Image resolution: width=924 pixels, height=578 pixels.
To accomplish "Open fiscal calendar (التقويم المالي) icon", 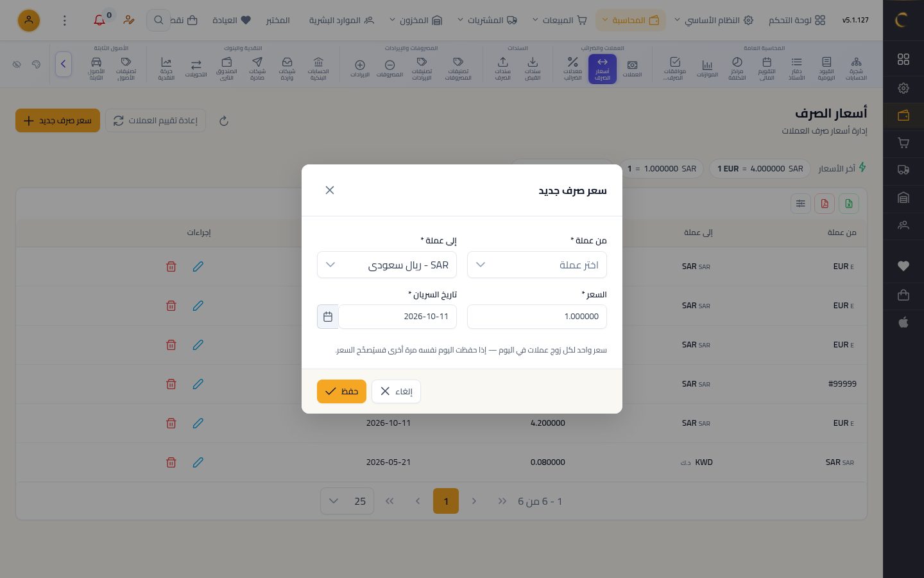I will pyautogui.click(x=767, y=69).
